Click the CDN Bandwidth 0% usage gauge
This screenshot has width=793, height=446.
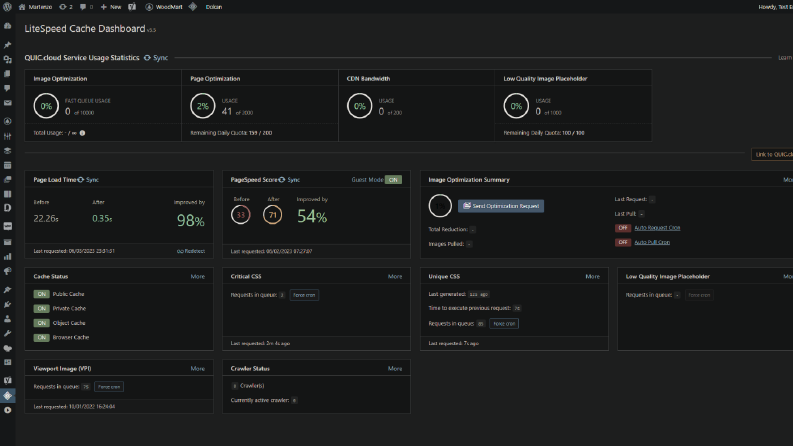[360, 106]
